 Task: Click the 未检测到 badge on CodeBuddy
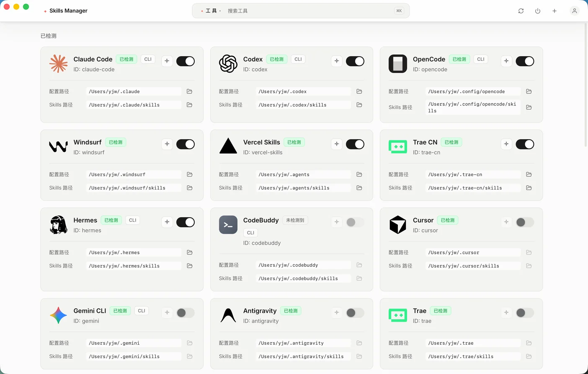tap(295, 220)
